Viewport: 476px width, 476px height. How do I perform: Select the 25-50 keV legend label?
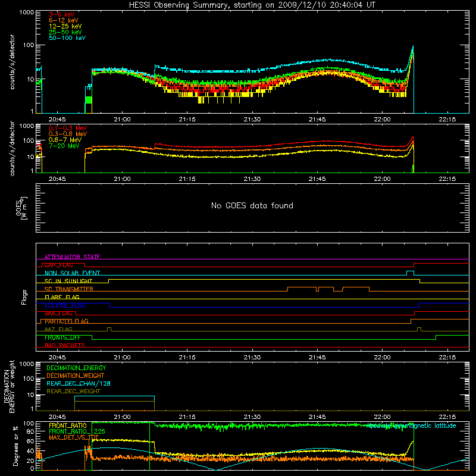click(x=65, y=32)
